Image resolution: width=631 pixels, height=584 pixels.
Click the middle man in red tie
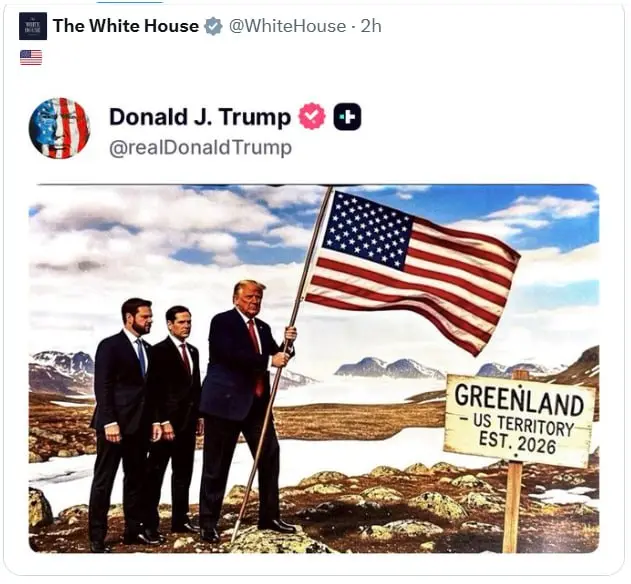(x=177, y=419)
